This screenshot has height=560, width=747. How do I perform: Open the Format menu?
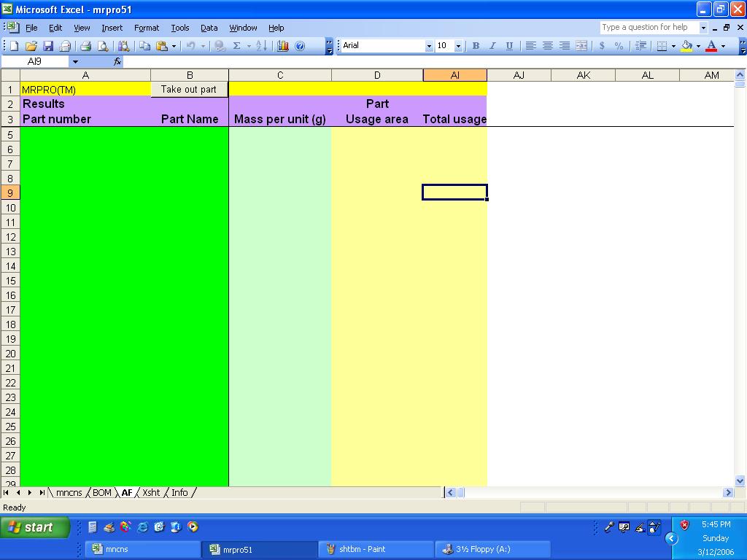pyautogui.click(x=147, y=28)
